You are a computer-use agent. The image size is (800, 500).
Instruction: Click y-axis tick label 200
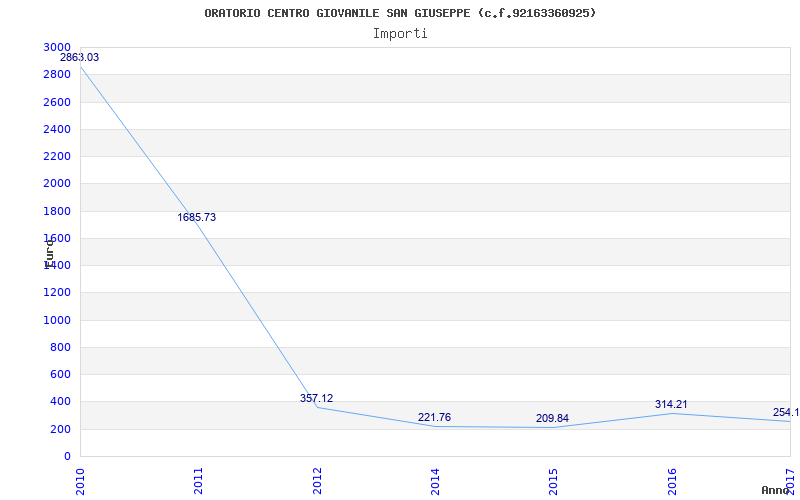coord(60,429)
